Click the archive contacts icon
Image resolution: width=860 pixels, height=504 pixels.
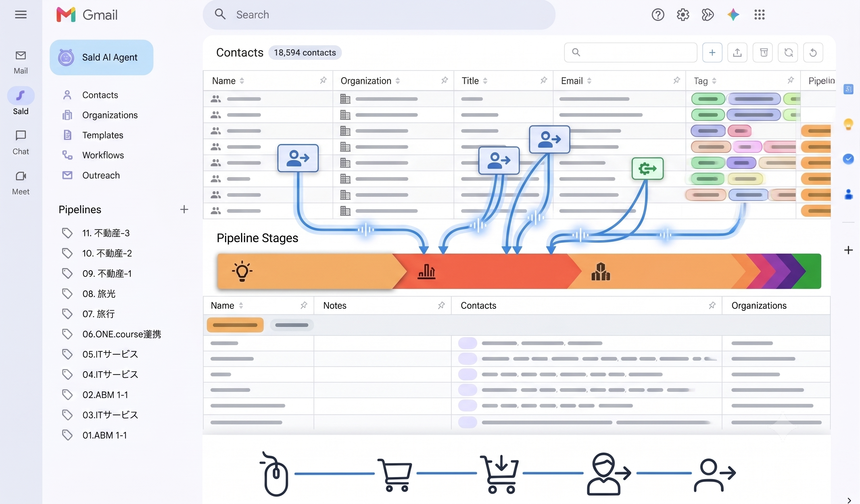point(763,52)
